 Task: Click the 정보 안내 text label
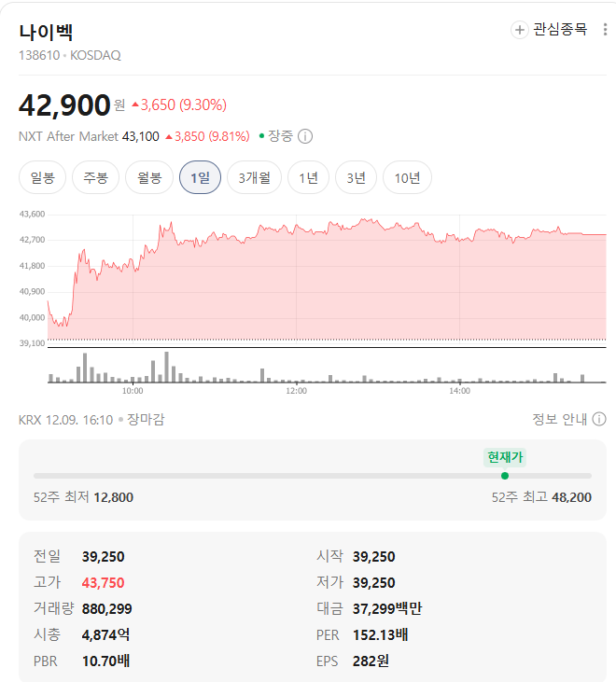tap(560, 419)
